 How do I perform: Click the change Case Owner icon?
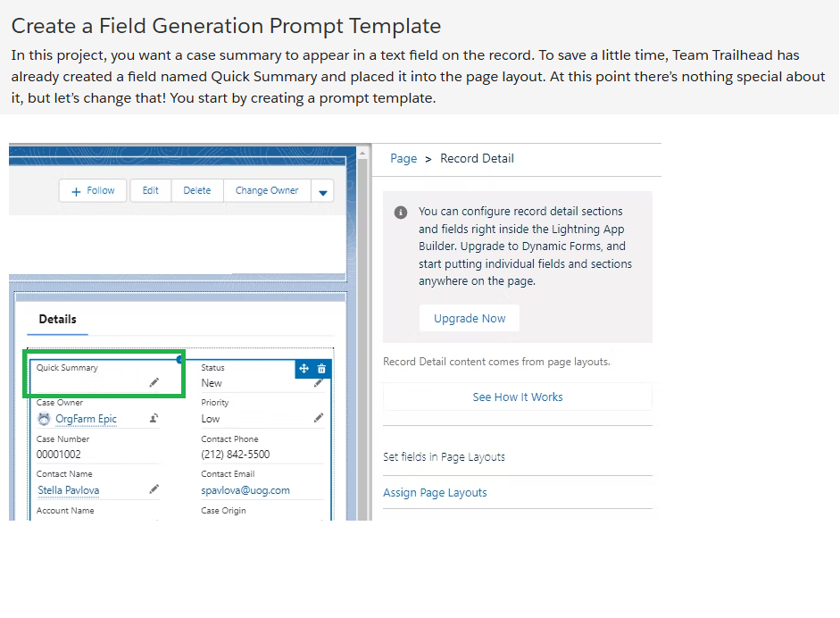click(x=154, y=418)
